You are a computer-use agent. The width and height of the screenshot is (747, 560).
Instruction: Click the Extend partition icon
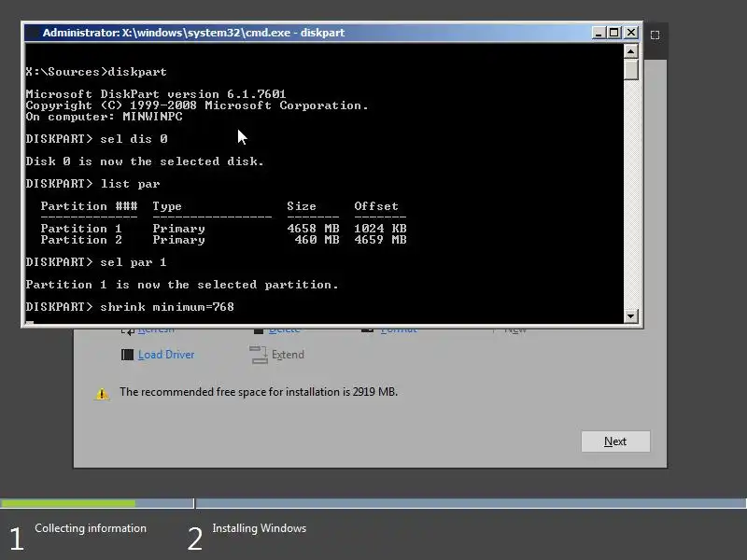tap(259, 355)
